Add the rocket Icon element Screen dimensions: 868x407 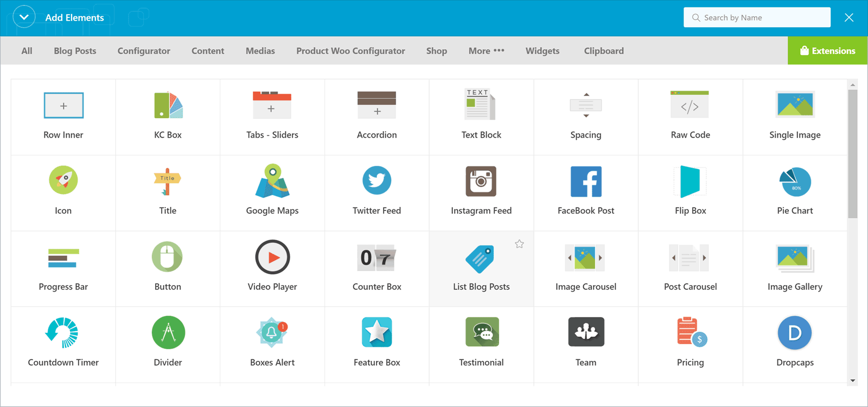(63, 193)
